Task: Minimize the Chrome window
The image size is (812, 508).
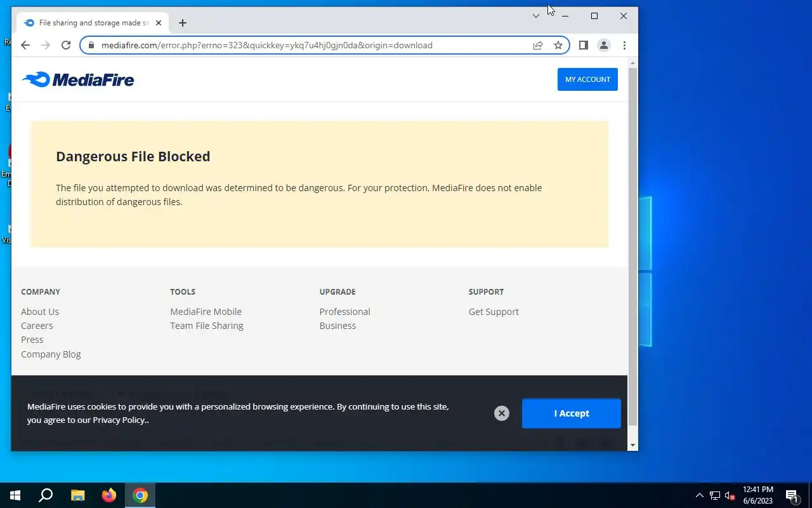Action: (565, 16)
